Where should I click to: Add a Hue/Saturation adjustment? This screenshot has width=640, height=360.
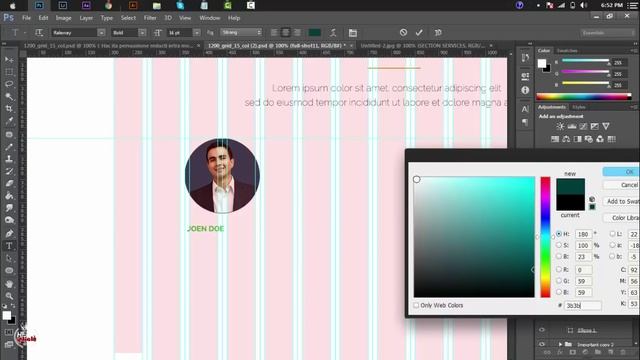[x=555, y=139]
